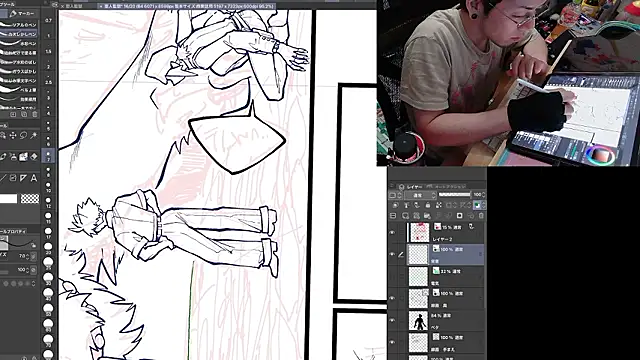The width and height of the screenshot is (640, 360).
Task: Select the white main color swatch
Action: click(x=8, y=199)
